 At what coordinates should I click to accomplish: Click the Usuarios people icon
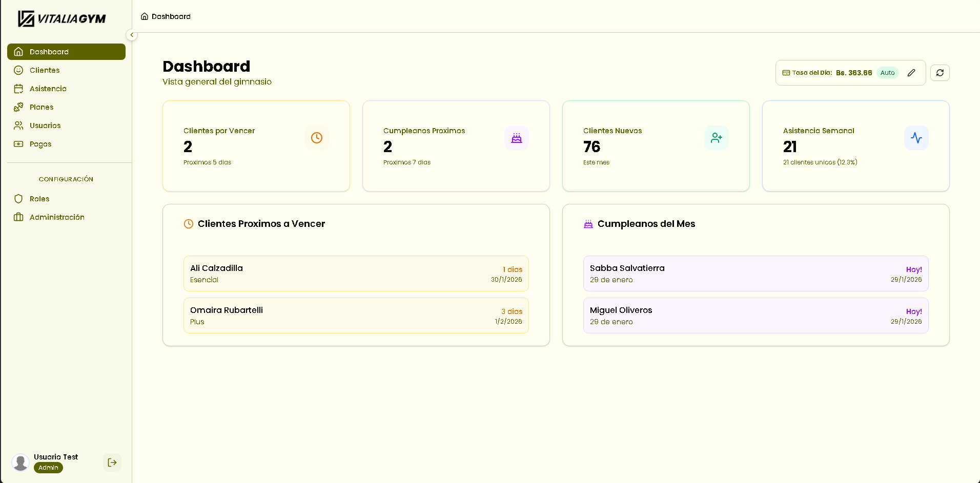18,125
